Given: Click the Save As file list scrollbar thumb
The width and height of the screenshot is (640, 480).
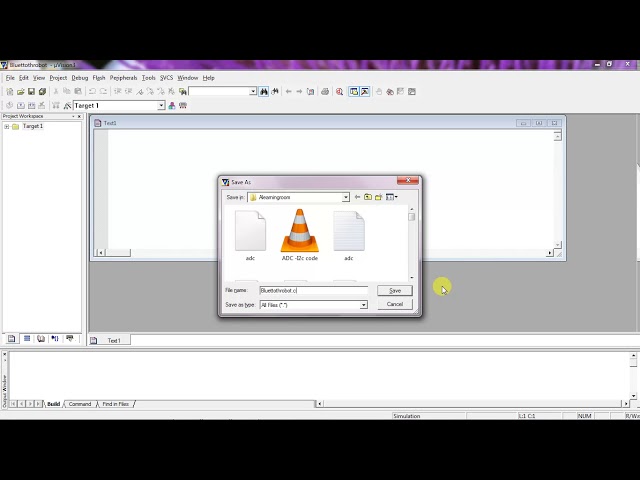Looking at the screenshot, I should (x=411, y=217).
